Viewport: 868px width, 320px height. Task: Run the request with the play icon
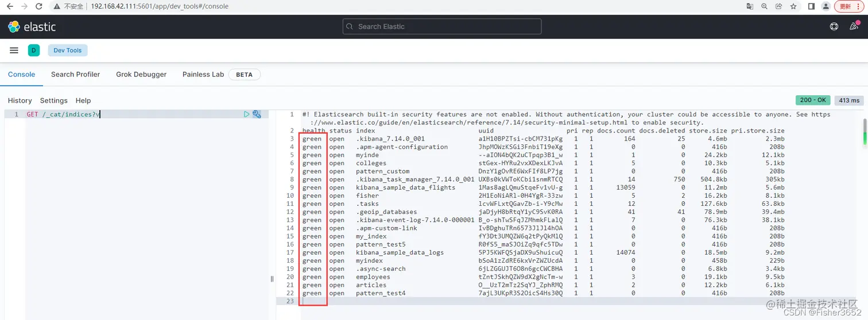pos(247,114)
